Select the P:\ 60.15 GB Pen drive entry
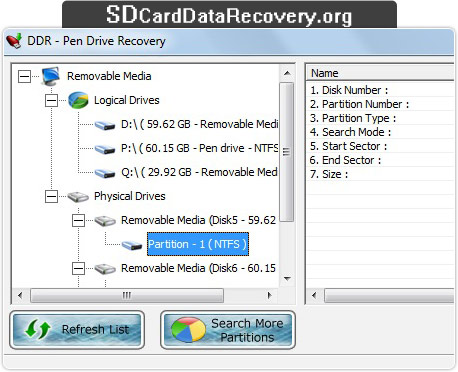458x372 pixels. (x=199, y=148)
